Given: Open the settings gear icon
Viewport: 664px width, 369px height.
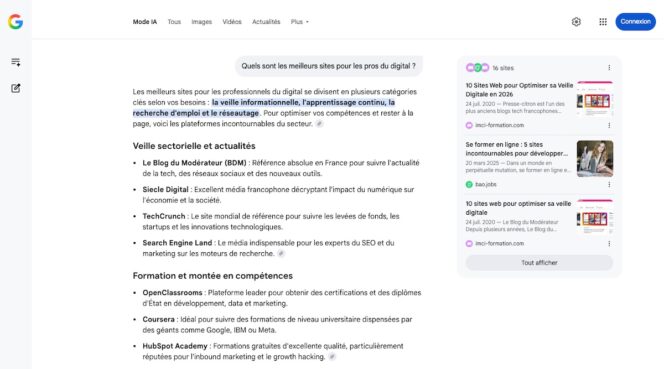Looking at the screenshot, I should (x=576, y=22).
